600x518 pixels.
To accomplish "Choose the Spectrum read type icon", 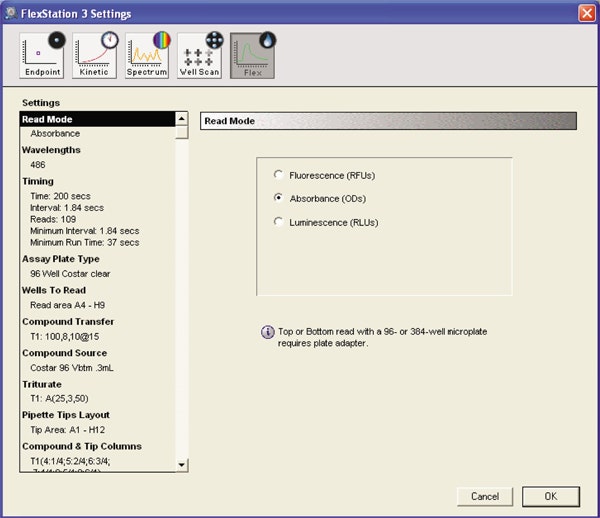I will coord(147,55).
